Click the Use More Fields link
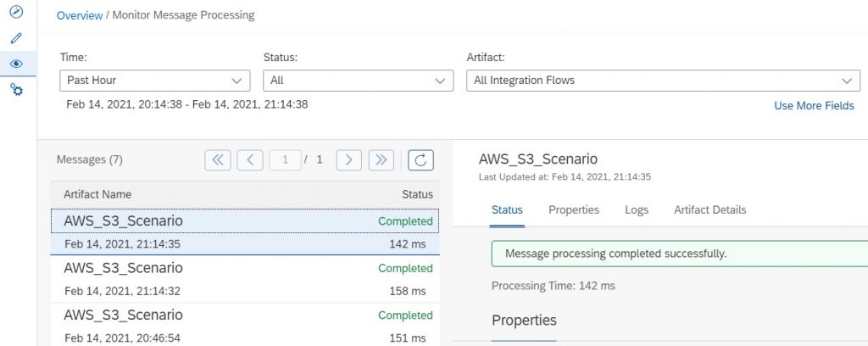 click(814, 105)
